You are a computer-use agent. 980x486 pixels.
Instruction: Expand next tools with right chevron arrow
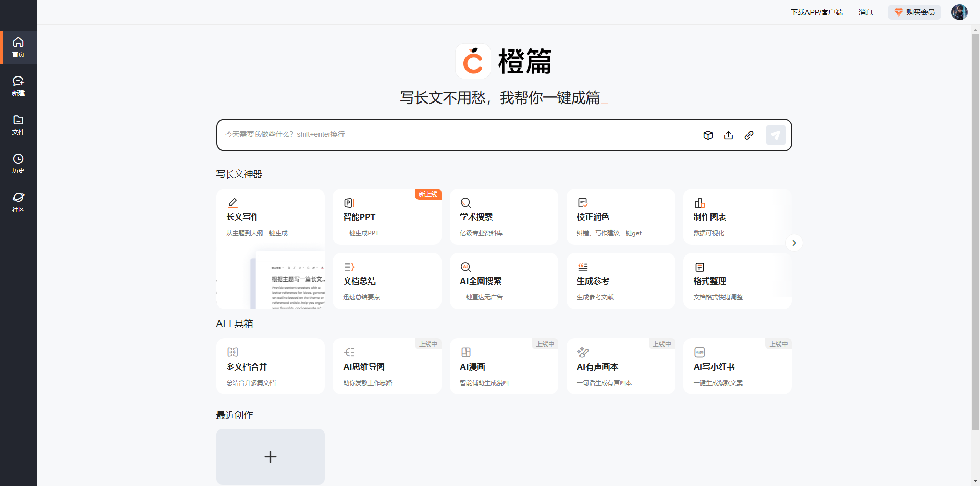[x=794, y=243]
